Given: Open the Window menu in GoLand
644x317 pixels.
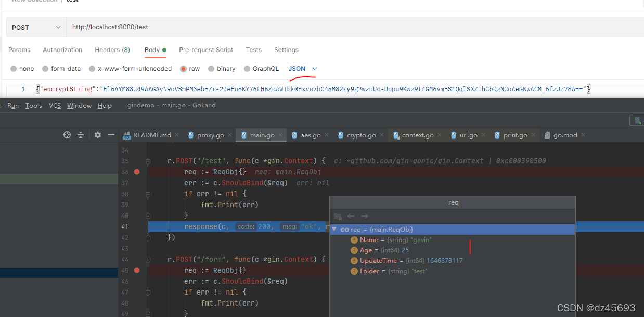Looking at the screenshot, I should [79, 105].
